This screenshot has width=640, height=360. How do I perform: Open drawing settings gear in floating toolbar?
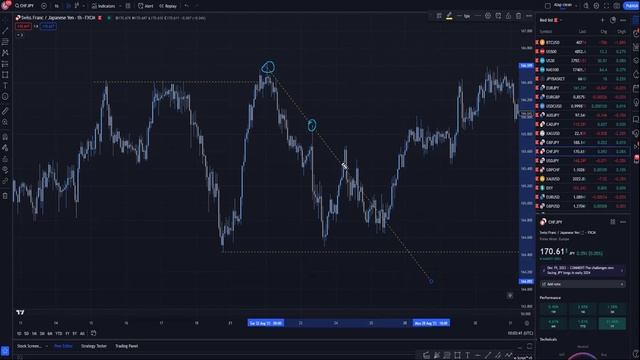488,16
